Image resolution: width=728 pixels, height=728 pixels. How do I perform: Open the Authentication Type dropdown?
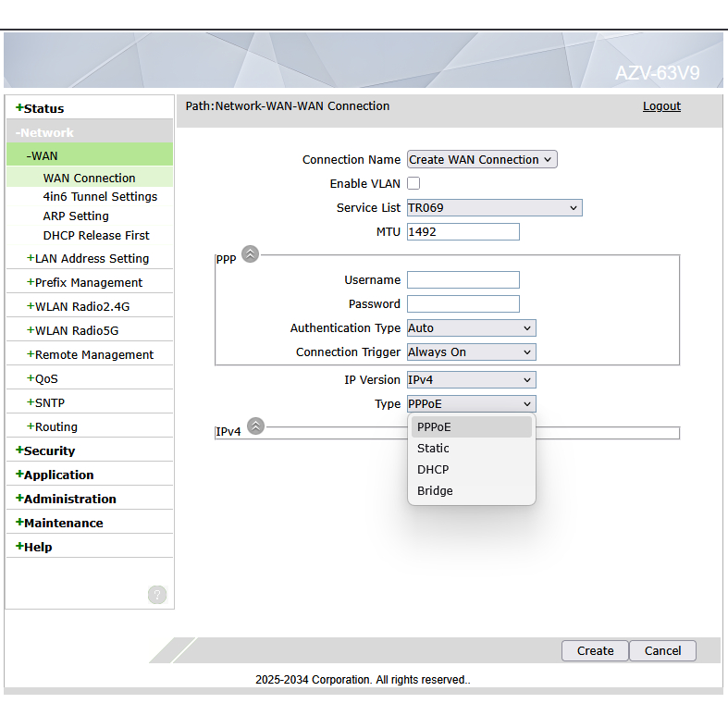pos(471,328)
